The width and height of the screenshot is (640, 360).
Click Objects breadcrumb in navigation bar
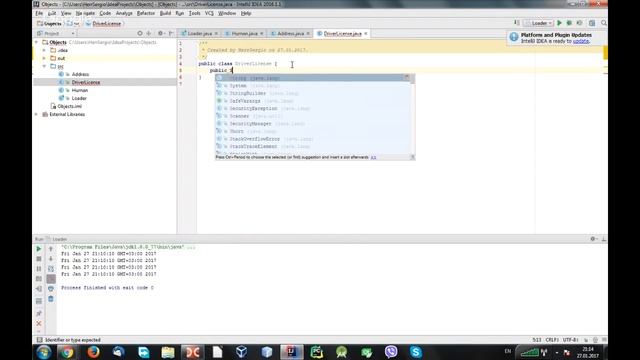(49, 24)
